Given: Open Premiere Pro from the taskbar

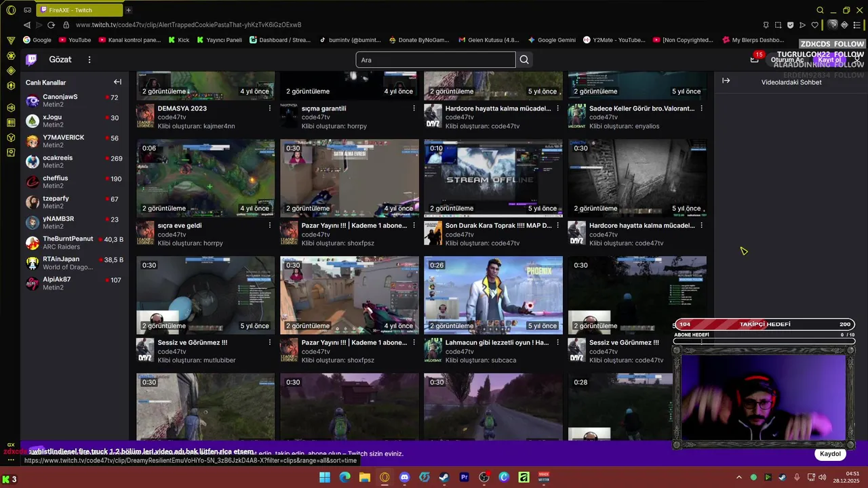Looking at the screenshot, I should 465,478.
